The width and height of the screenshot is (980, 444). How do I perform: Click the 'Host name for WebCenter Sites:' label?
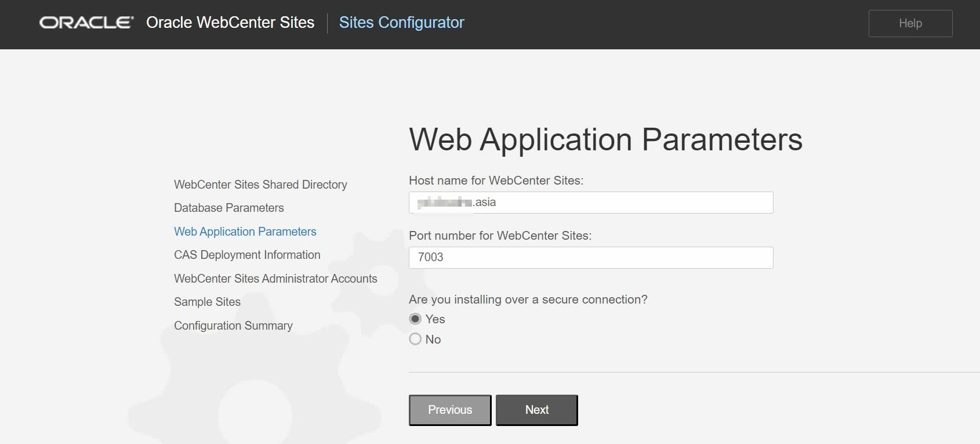click(496, 181)
